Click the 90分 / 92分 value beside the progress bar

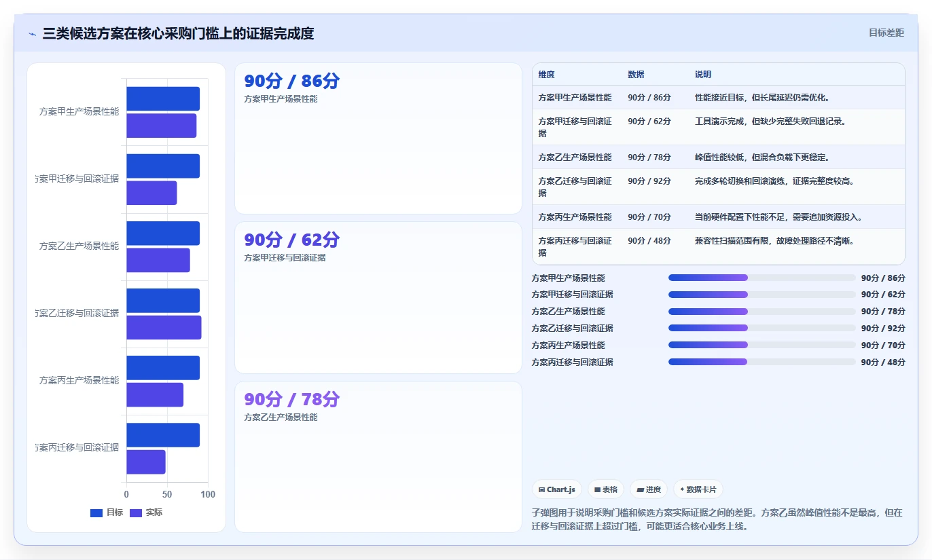point(883,329)
